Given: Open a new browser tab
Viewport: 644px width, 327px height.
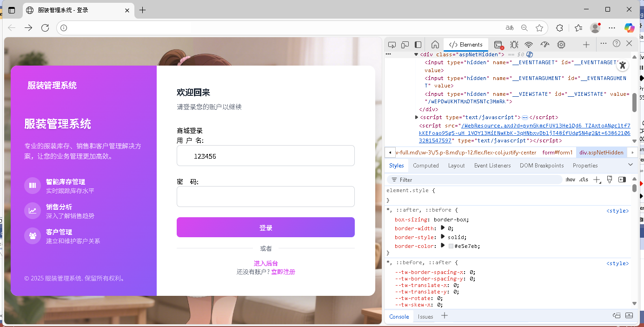Looking at the screenshot, I should [142, 10].
